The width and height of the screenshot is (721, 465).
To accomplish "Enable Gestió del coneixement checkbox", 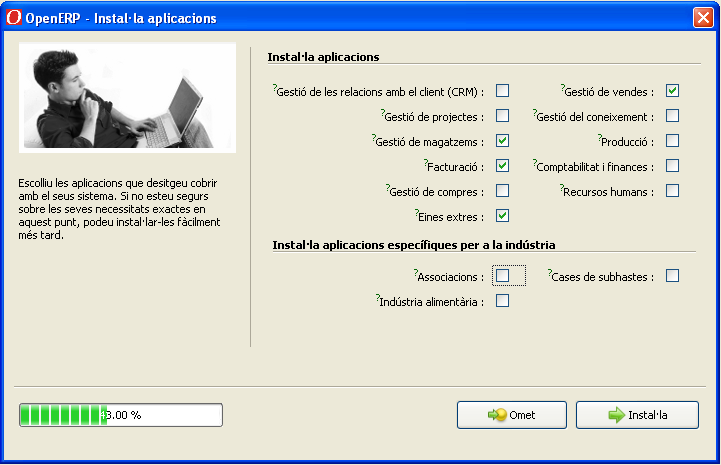I will (673, 116).
